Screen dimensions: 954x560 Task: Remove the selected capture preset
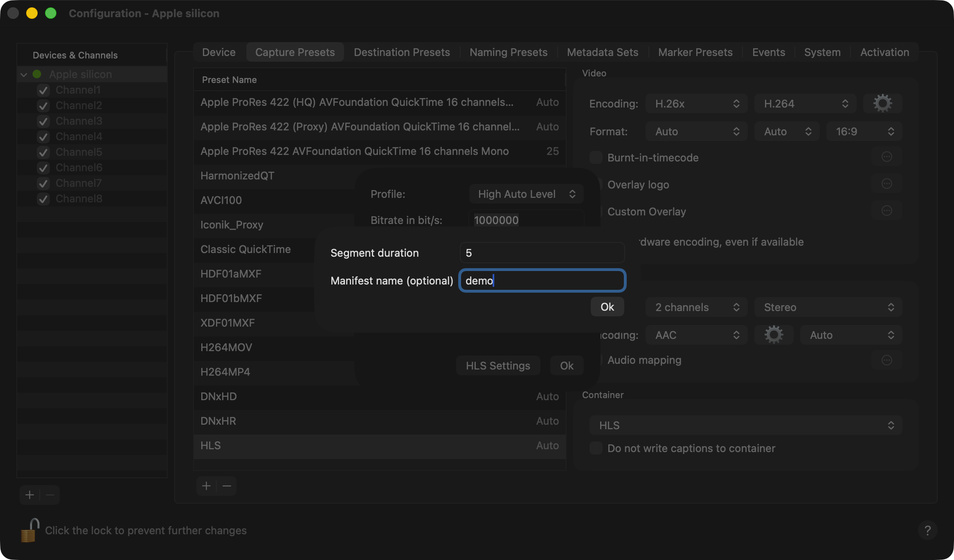pyautogui.click(x=227, y=486)
